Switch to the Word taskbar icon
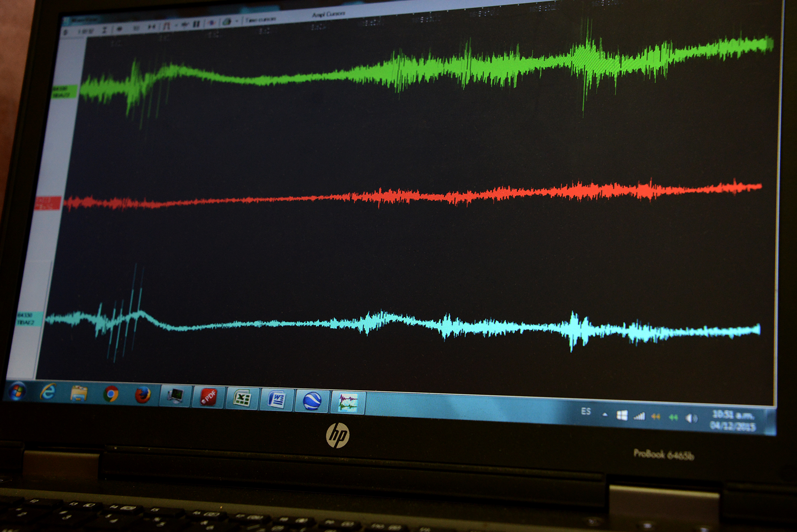 276,399
